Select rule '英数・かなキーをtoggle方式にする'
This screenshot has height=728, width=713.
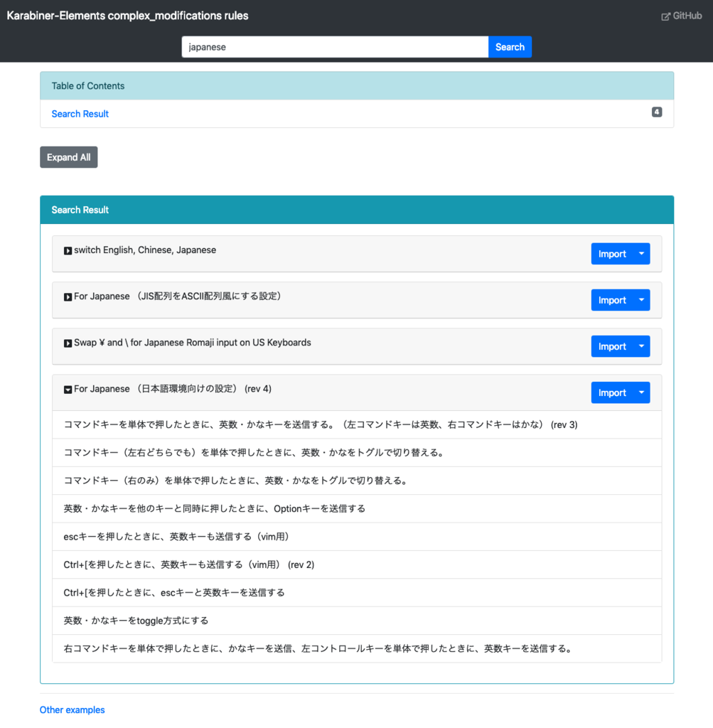pos(357,621)
